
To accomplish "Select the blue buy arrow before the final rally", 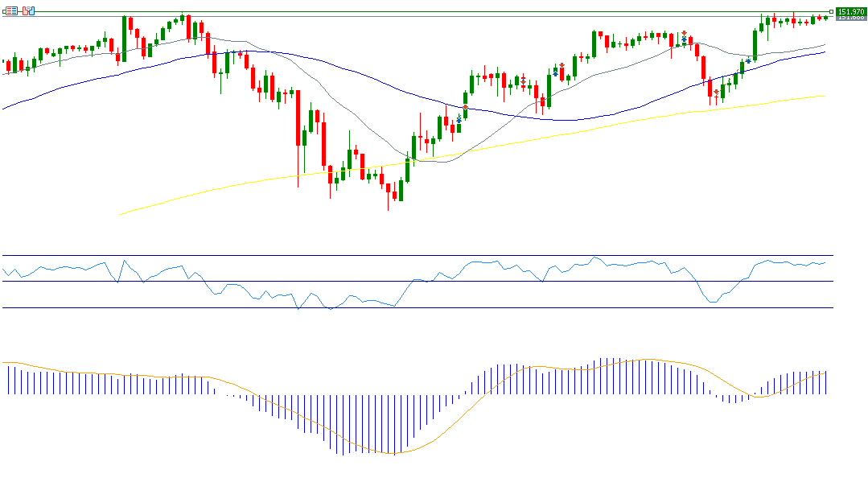I will coord(748,60).
